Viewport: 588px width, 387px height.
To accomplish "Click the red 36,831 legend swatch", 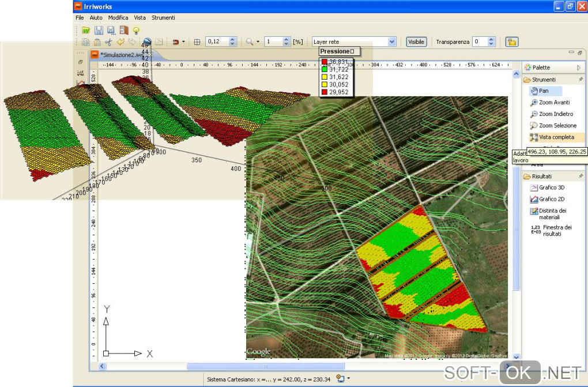I will [x=325, y=62].
